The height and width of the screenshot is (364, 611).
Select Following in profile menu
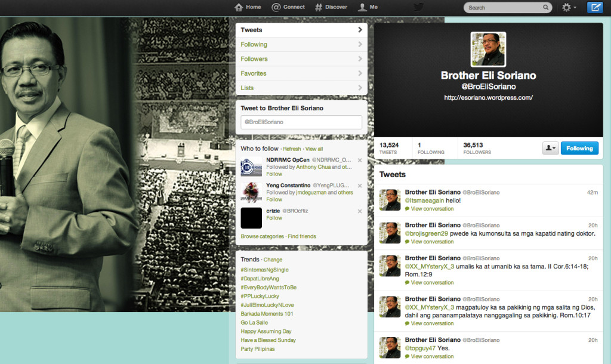click(301, 44)
